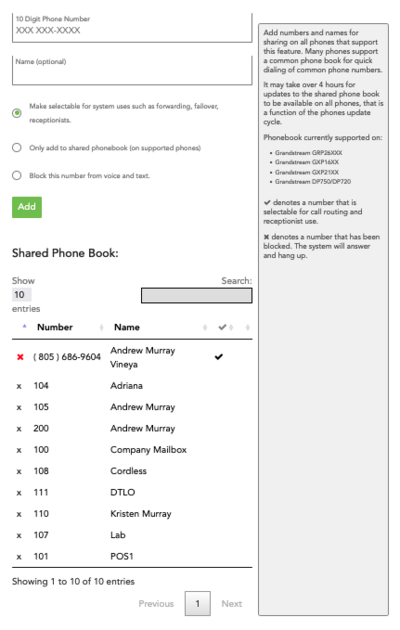Click the name DTLO
This screenshot has height=630, width=400.
(x=122, y=492)
